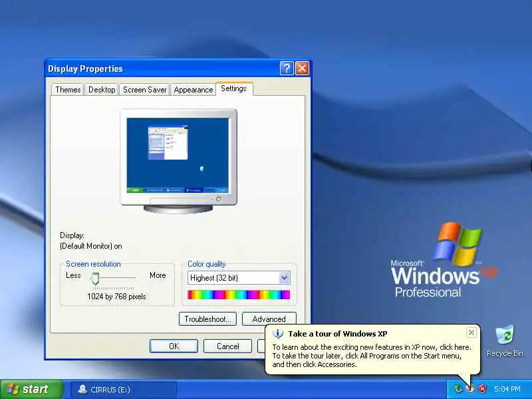Open the Screen Saver tab
Image resolution: width=532 pixels, height=399 pixels.
[x=144, y=90]
